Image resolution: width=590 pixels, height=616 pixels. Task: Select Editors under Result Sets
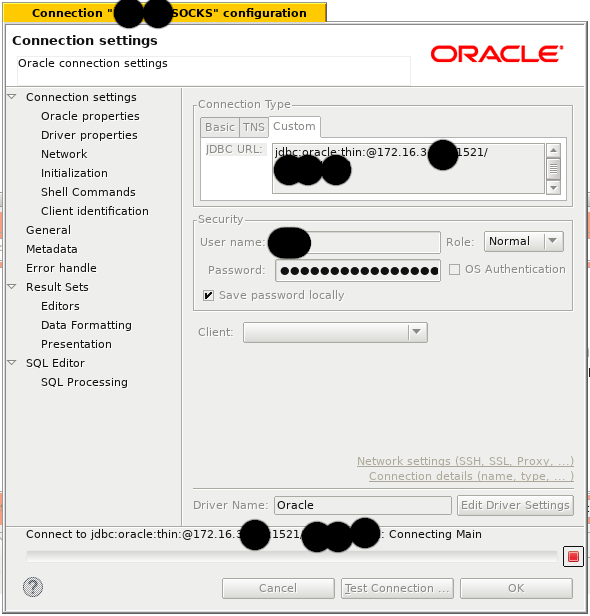60,306
